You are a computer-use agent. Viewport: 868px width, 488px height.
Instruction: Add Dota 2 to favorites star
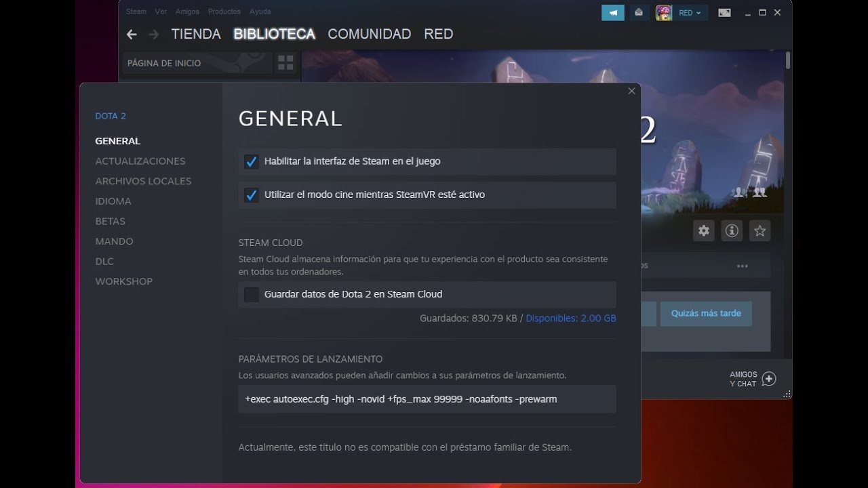point(760,231)
